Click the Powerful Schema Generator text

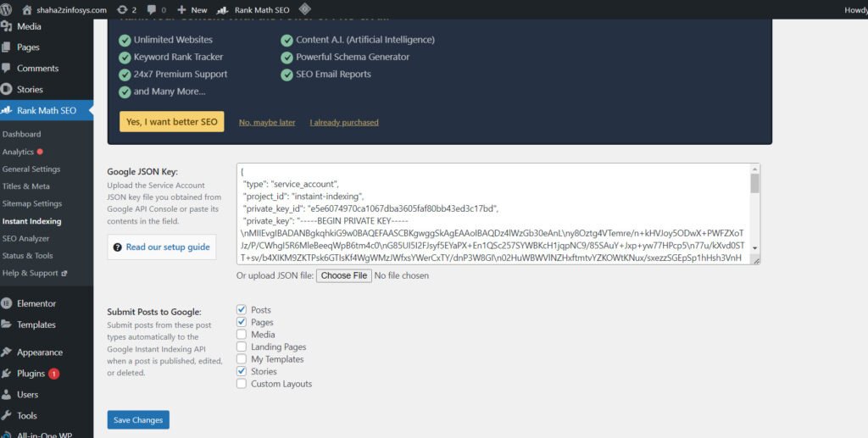353,57
